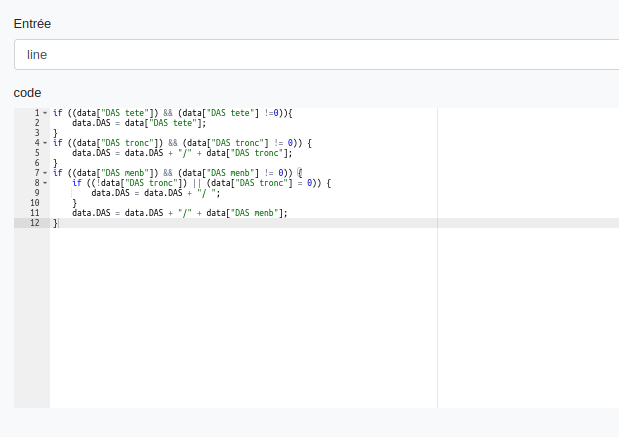This screenshot has width=619, height=437.
Task: Click the first 'if' keyword on line 1
Action: pos(57,113)
